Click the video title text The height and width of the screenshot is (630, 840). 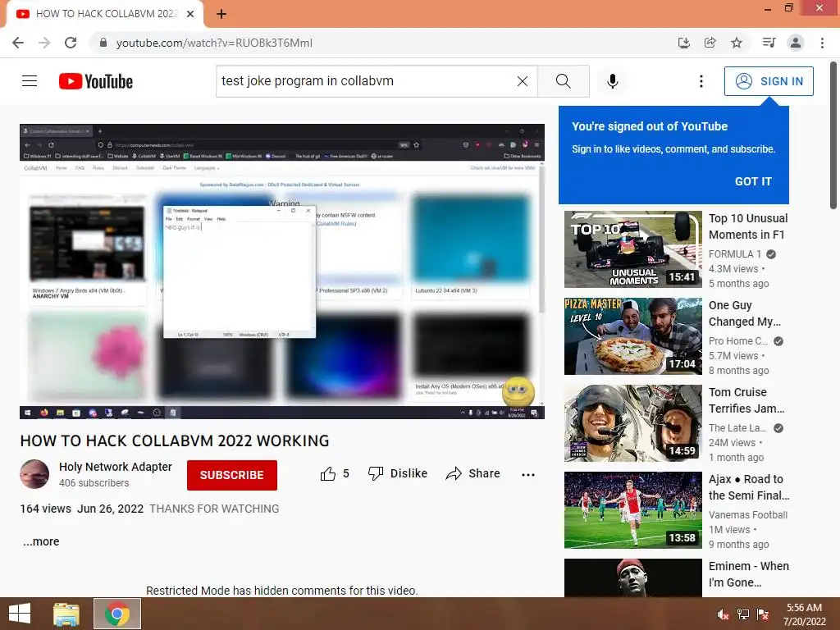tap(175, 441)
